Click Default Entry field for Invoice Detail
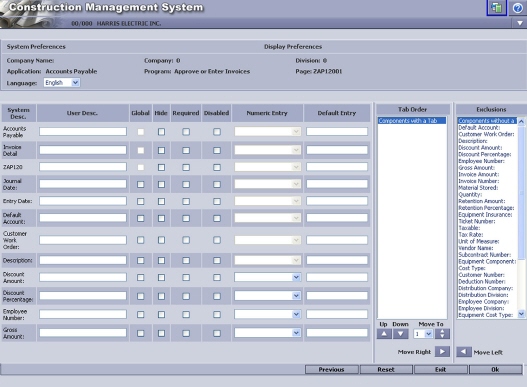Image resolution: width=527 pixels, height=387 pixels. pos(337,150)
